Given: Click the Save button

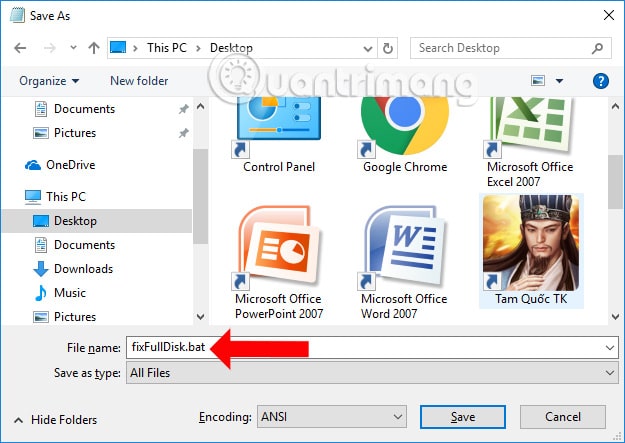Looking at the screenshot, I should 463,417.
